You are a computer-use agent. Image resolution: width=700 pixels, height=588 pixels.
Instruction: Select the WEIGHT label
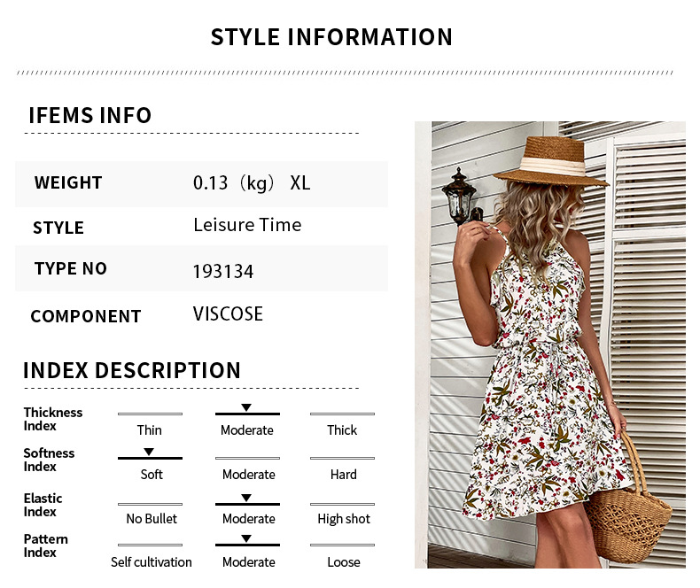68,182
